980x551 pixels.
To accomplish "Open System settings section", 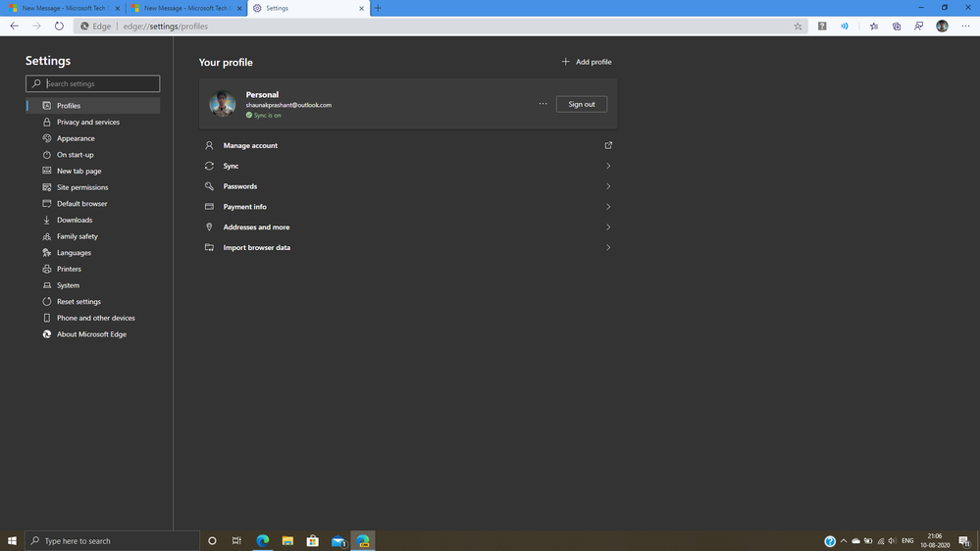I will click(93, 285).
